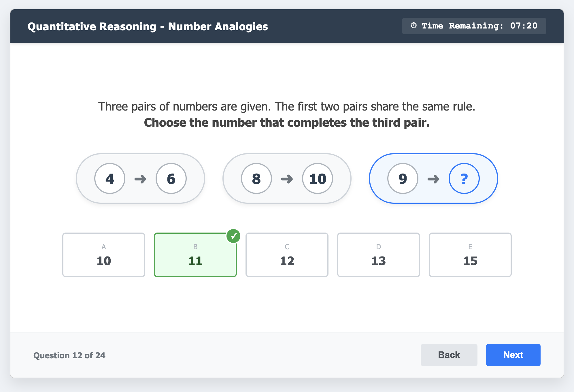
Task: Click the blue question mark circle
Action: (x=464, y=179)
